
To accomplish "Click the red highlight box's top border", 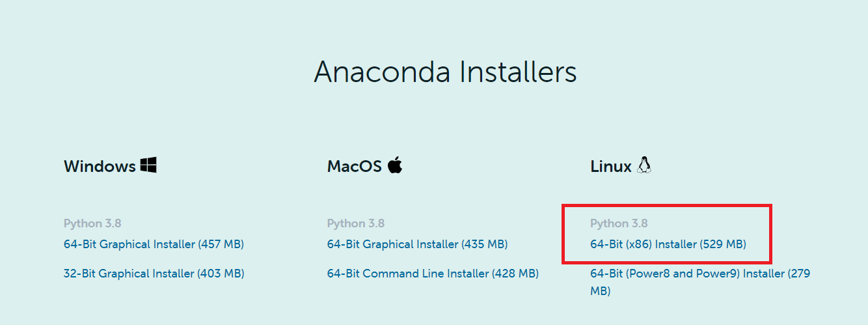I will [x=667, y=206].
